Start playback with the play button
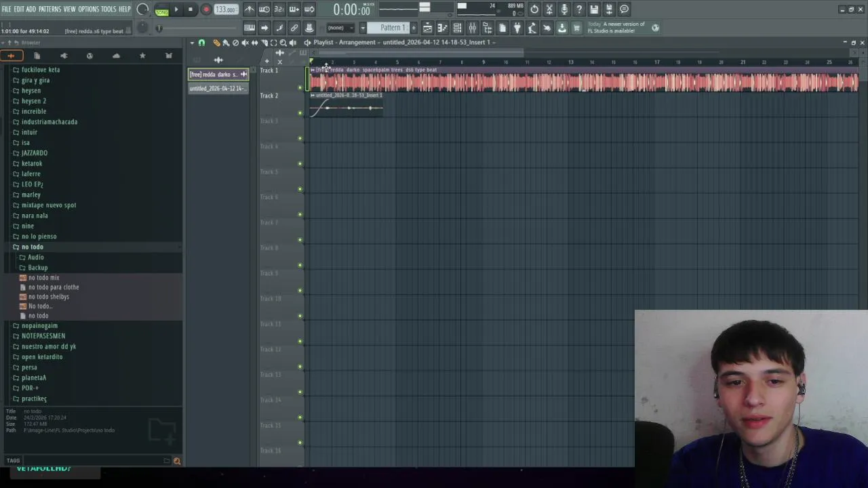868x488 pixels. (176, 9)
